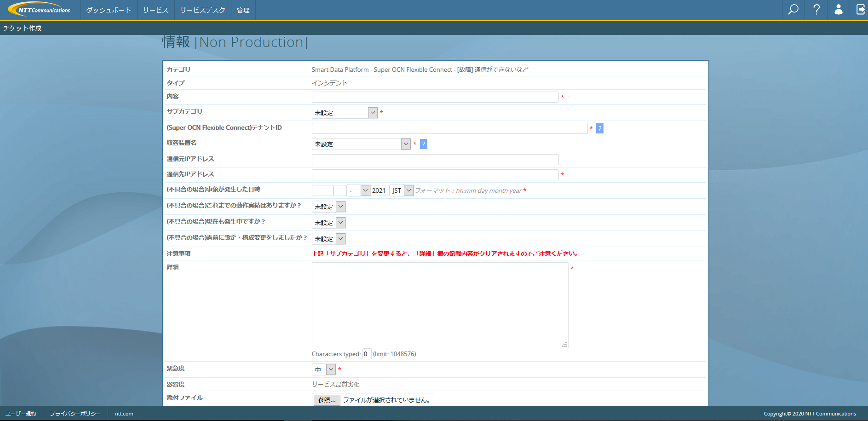
Task: Expand the サブカテゴリ dropdown
Action: pyautogui.click(x=345, y=113)
